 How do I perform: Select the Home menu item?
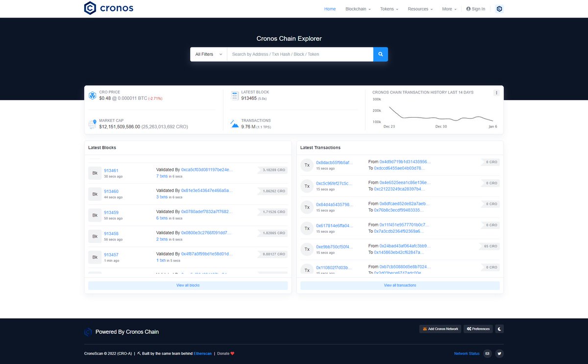330,9
